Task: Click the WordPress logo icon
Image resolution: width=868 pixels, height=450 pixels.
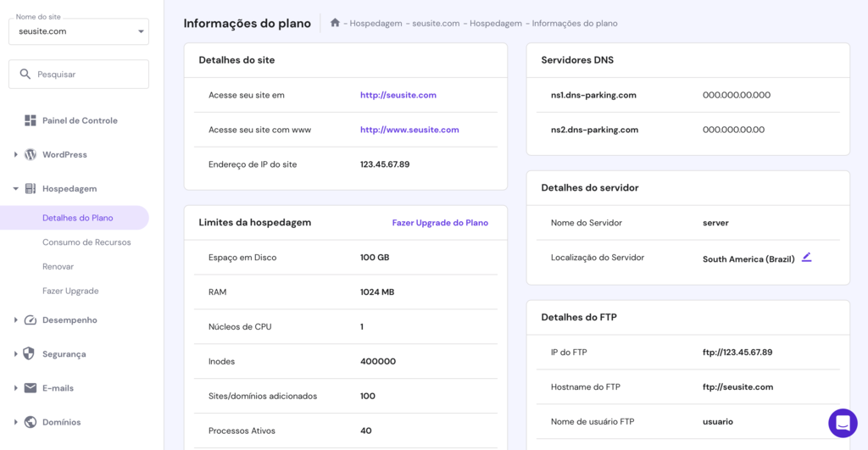Action: pyautogui.click(x=31, y=154)
